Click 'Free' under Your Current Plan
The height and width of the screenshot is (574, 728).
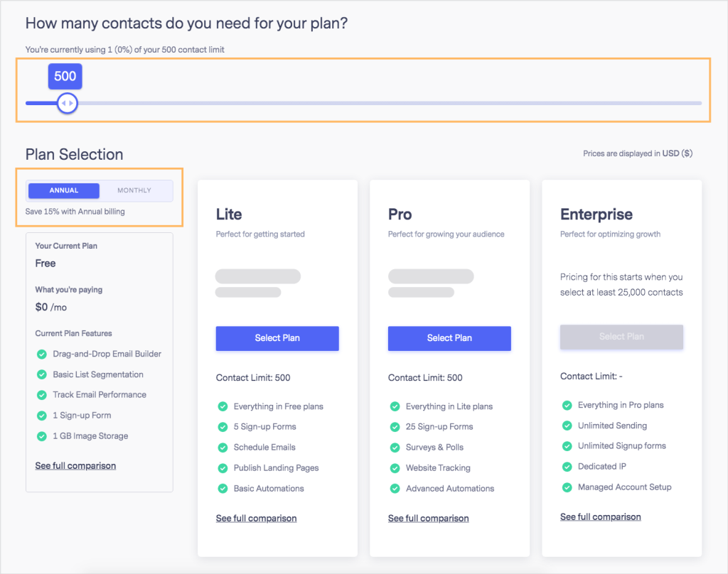(45, 263)
